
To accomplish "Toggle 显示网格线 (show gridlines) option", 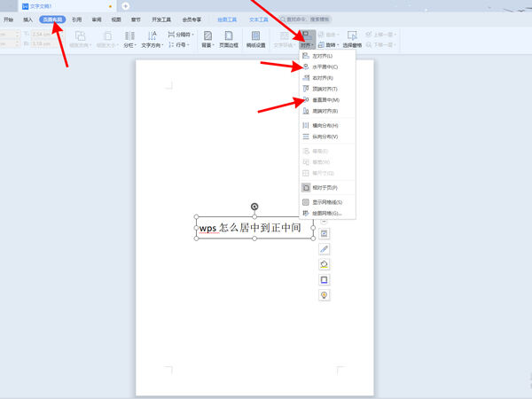I will tap(325, 202).
